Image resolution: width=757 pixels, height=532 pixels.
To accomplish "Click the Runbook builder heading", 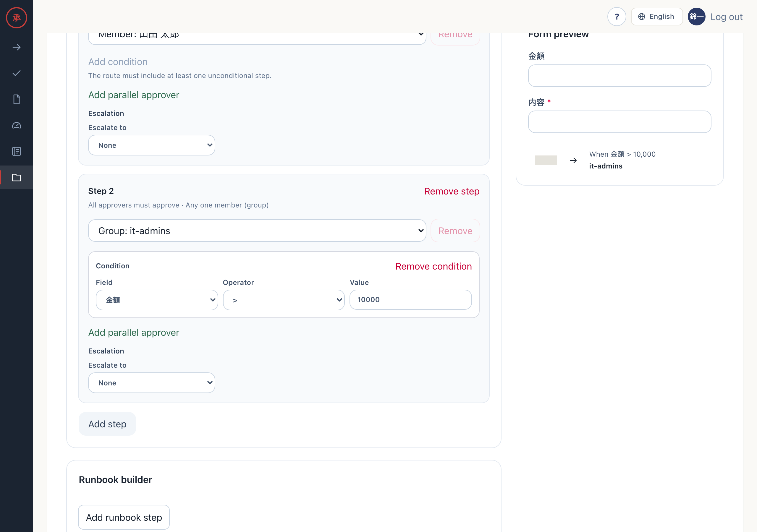I will pyautogui.click(x=115, y=479).
